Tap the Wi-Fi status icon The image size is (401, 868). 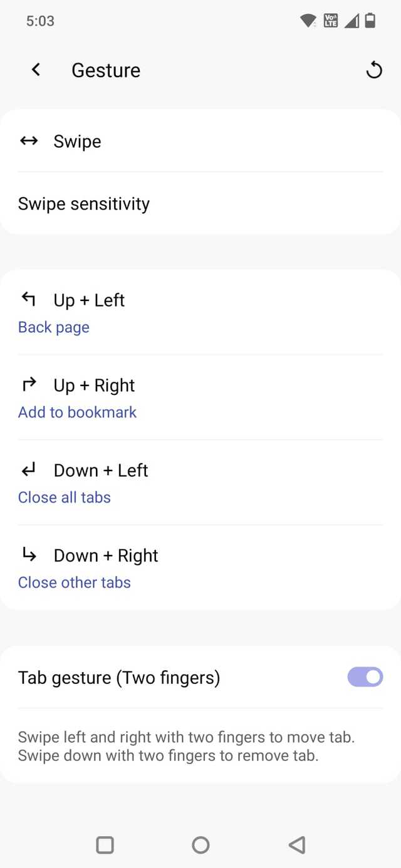(x=308, y=21)
